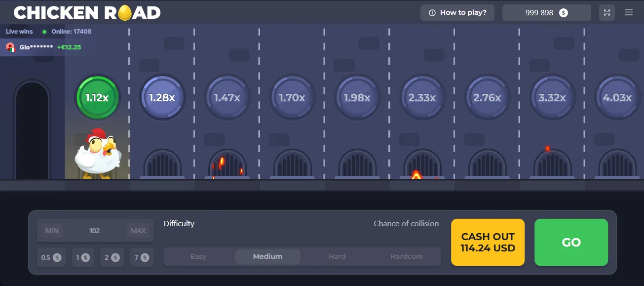Viewport: 644px width, 286px height.
Task: Click the burning grate under 2.33x
Action: tap(422, 164)
